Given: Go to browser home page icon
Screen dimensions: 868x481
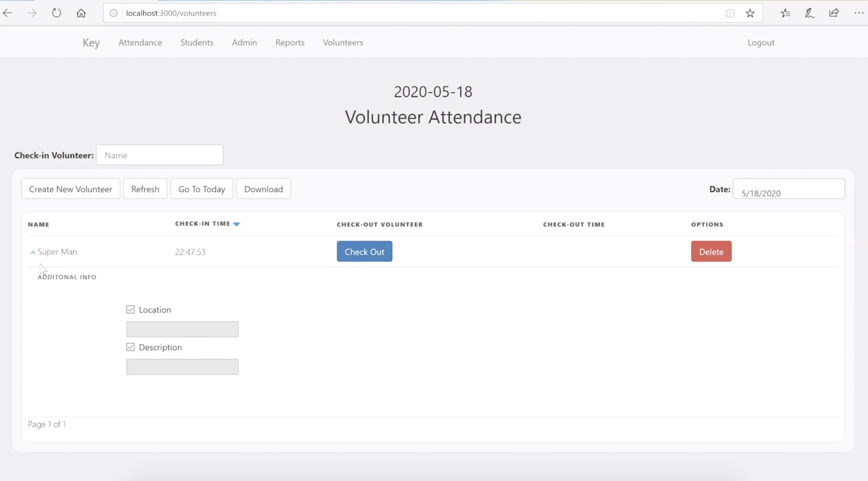Looking at the screenshot, I should 81,13.
